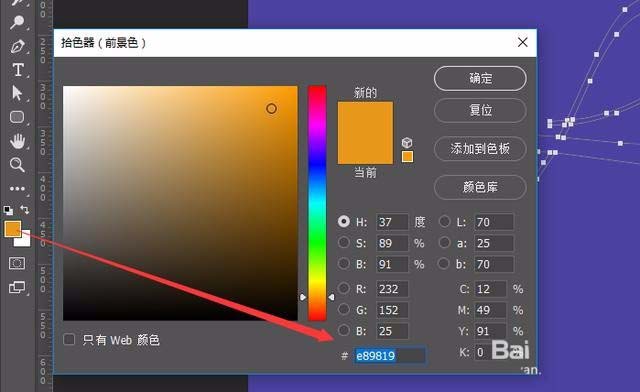The width and height of the screenshot is (640, 392).
Task: Enable the 只有 Web 颜色 checkbox
Action: pos(69,339)
